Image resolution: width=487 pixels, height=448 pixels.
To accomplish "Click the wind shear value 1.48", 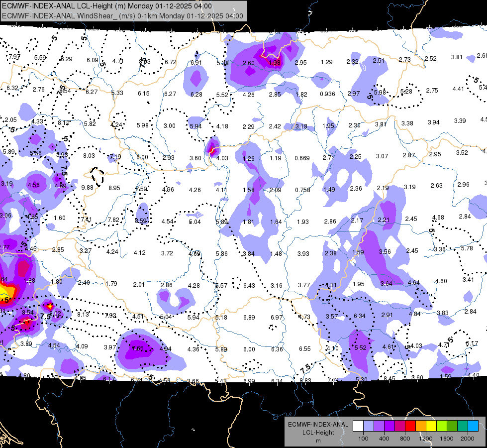I will pyautogui.click(x=276, y=254).
